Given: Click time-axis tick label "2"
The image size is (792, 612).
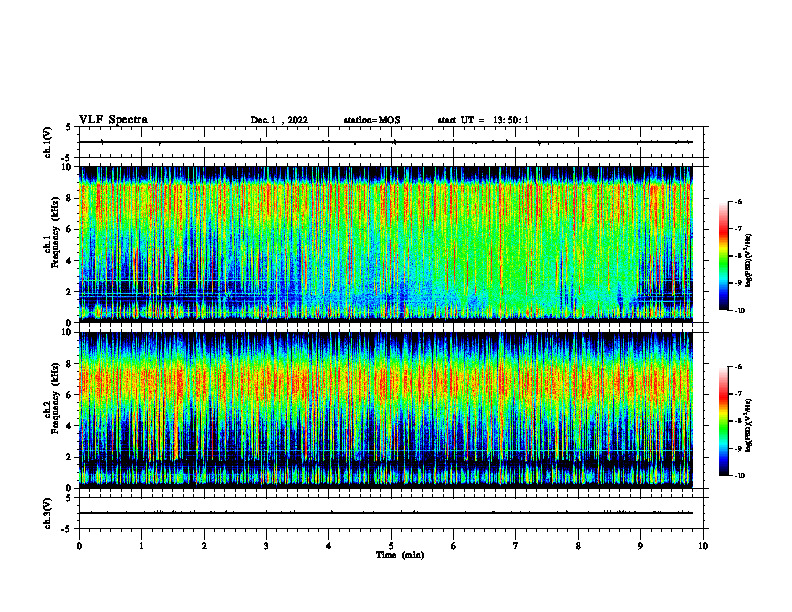Looking at the screenshot, I should click(x=204, y=546).
